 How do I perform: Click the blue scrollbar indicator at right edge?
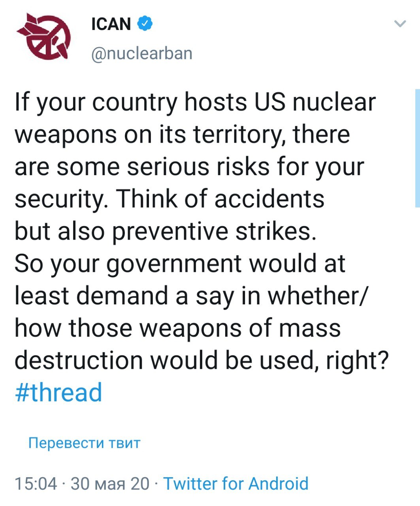pos(417,148)
